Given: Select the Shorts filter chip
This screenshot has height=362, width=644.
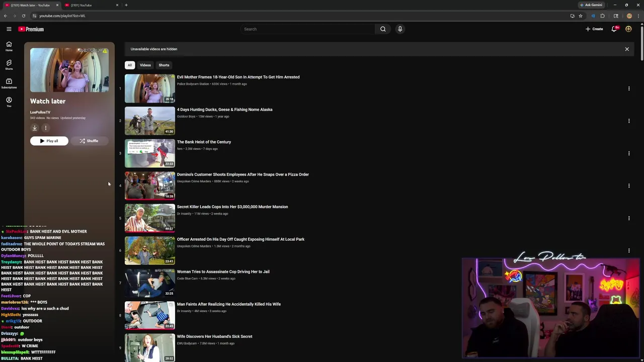Looking at the screenshot, I should pos(164,65).
